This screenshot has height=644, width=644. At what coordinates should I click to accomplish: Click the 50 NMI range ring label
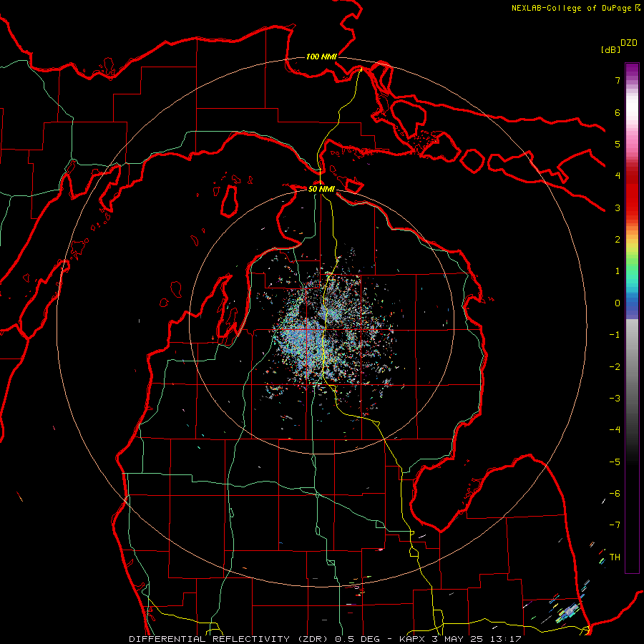(321, 189)
